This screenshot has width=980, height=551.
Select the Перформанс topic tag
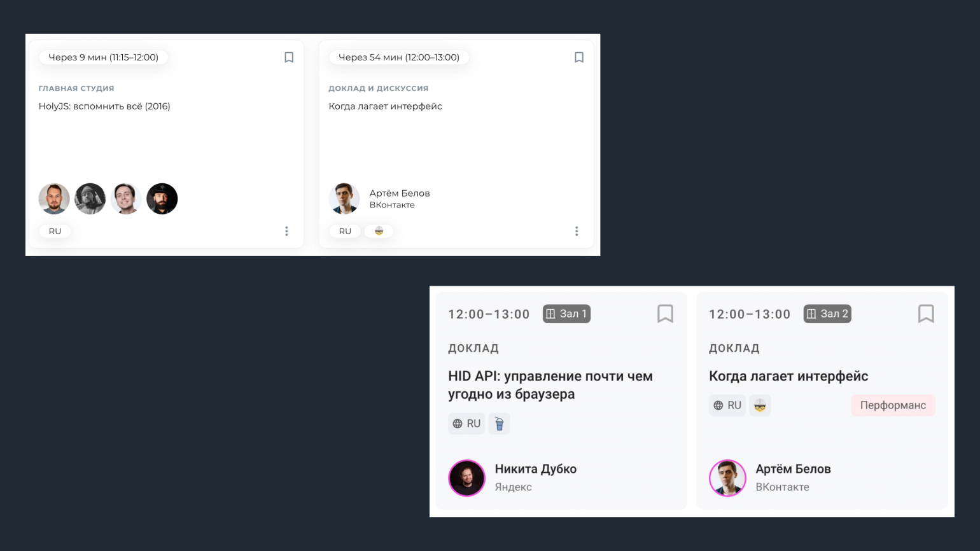tap(893, 405)
